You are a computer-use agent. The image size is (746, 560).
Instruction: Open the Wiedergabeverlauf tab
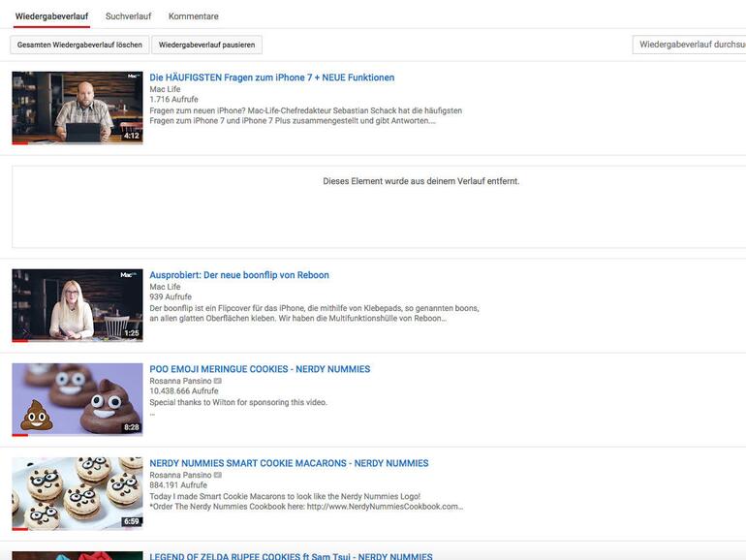pos(51,16)
